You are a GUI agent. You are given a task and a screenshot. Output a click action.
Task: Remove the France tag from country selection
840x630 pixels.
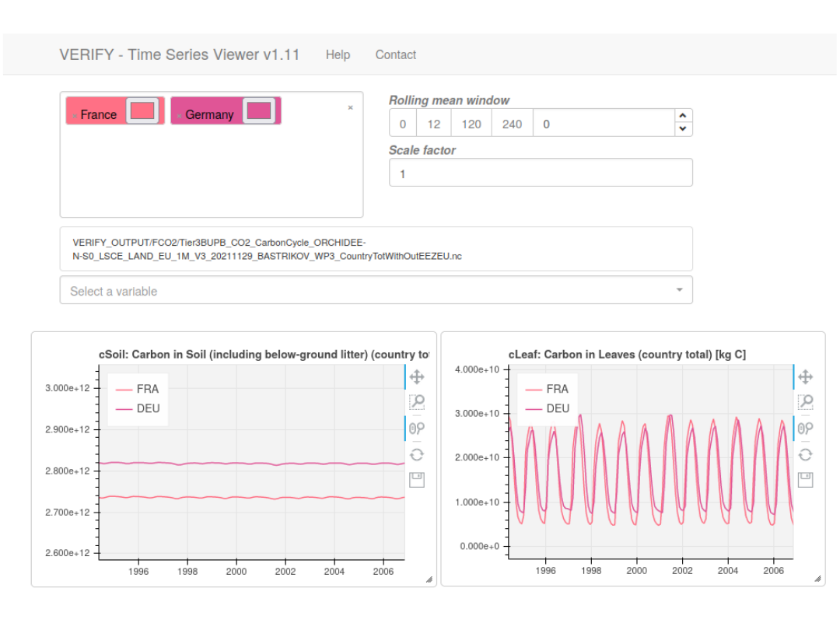(74, 116)
